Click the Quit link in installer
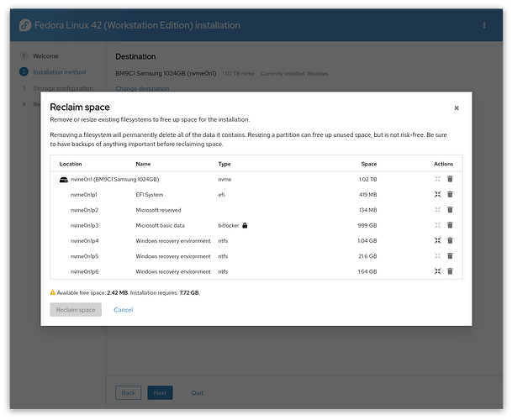The image size is (512, 420). [198, 393]
